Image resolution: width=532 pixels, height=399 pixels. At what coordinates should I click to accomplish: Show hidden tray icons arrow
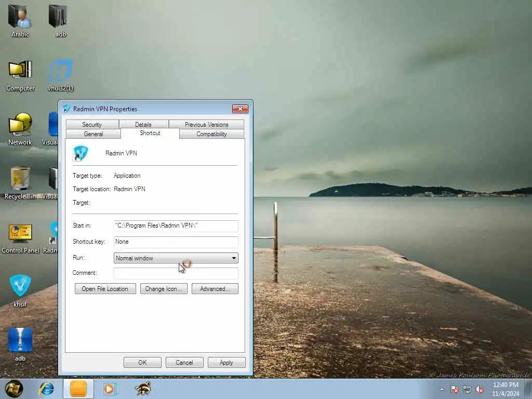pos(442,390)
